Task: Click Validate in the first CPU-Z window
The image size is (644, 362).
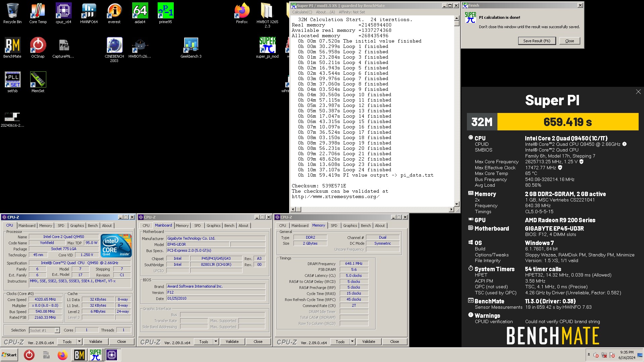Action: pos(96,342)
